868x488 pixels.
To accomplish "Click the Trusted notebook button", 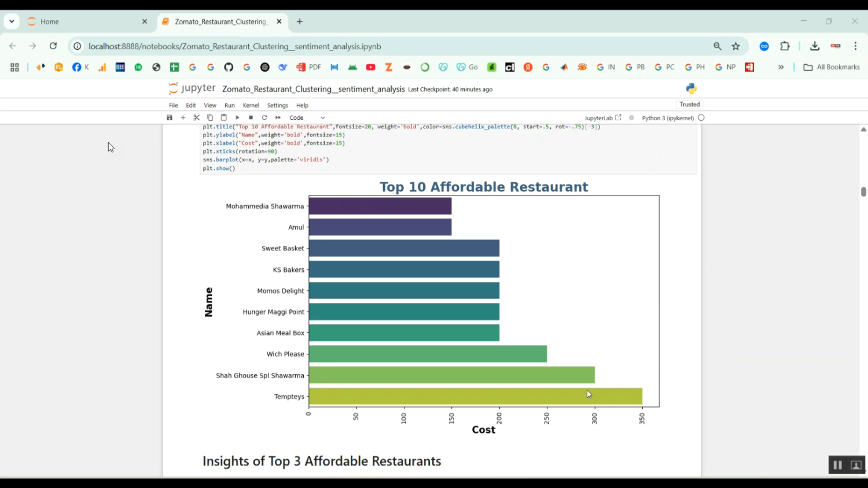I will (x=690, y=105).
